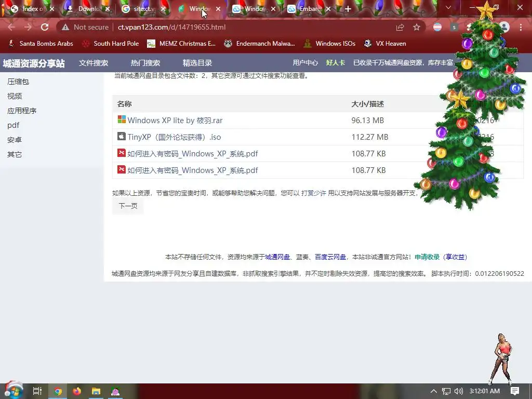532x399 pixels.
Task: Show hidden system tray icons
Action: click(434, 391)
